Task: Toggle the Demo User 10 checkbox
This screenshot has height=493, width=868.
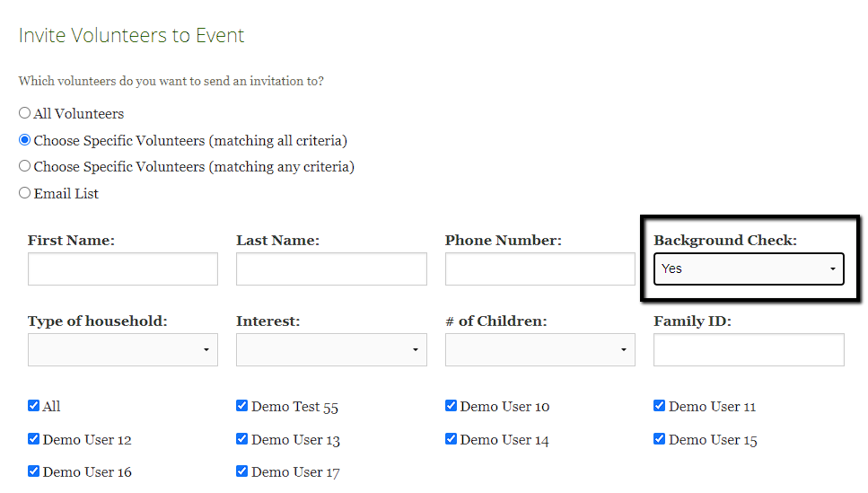Action: 452,406
